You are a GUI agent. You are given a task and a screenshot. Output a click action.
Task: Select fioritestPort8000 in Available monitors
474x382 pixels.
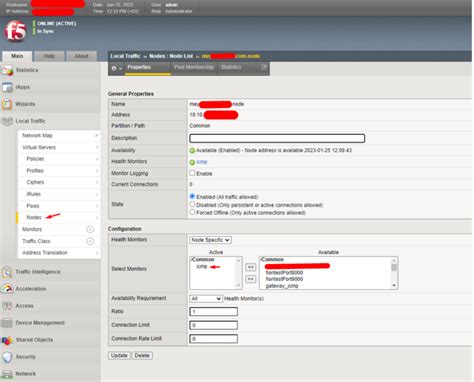click(x=284, y=273)
